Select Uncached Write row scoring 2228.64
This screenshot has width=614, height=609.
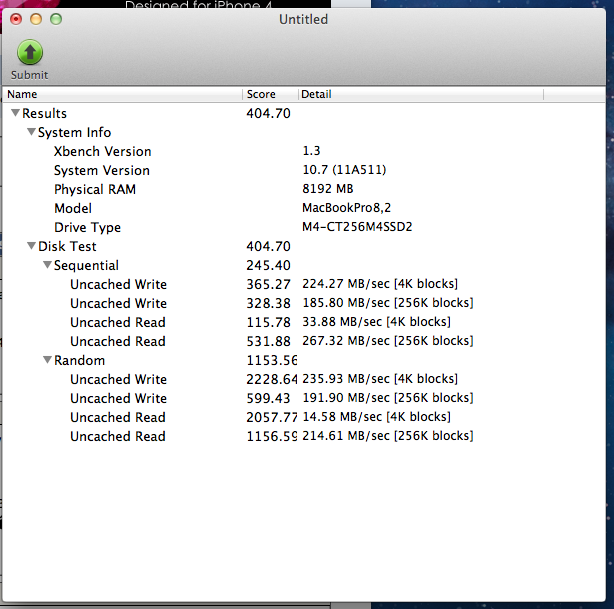(304, 379)
